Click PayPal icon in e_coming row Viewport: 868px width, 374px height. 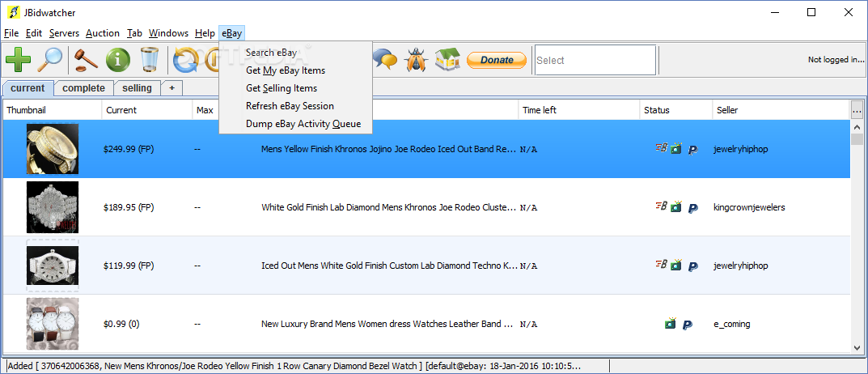click(687, 324)
